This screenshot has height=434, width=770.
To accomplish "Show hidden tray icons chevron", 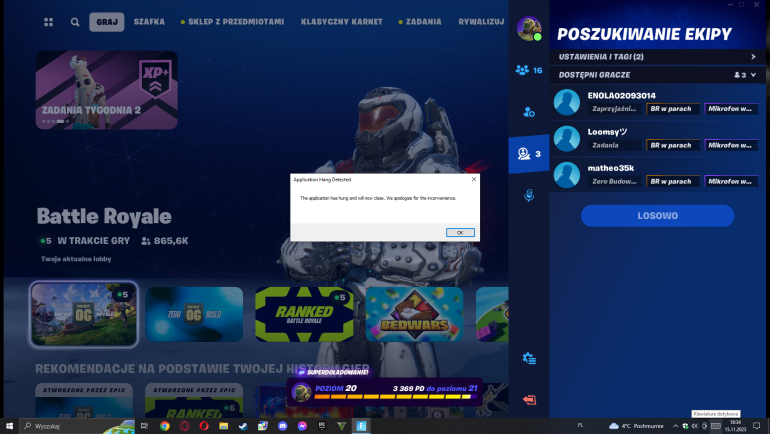I will click(x=675, y=426).
